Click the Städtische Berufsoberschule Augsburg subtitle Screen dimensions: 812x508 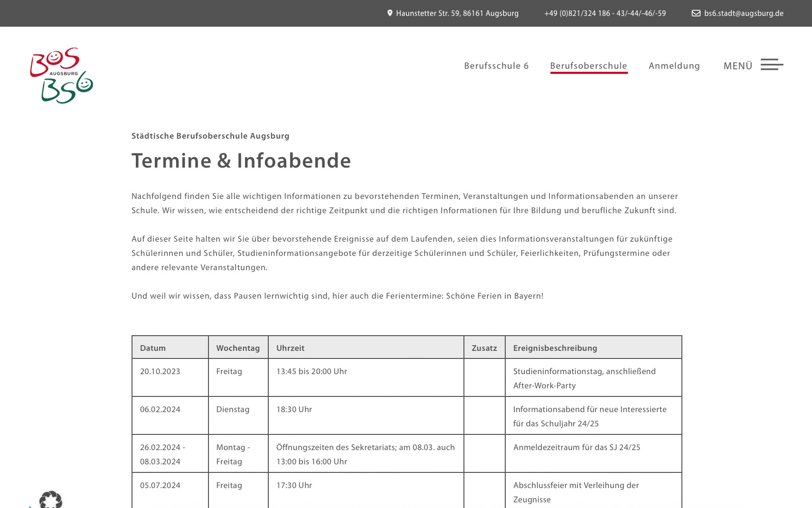coord(210,136)
